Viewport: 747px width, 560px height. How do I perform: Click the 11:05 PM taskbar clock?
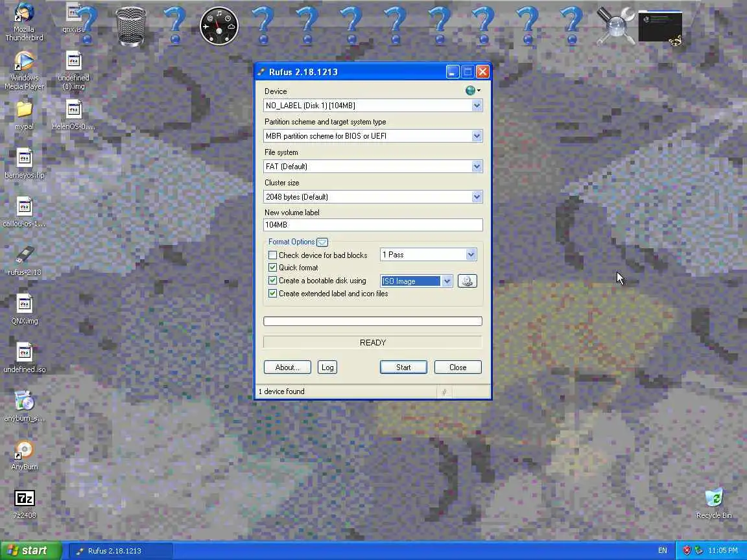click(723, 550)
